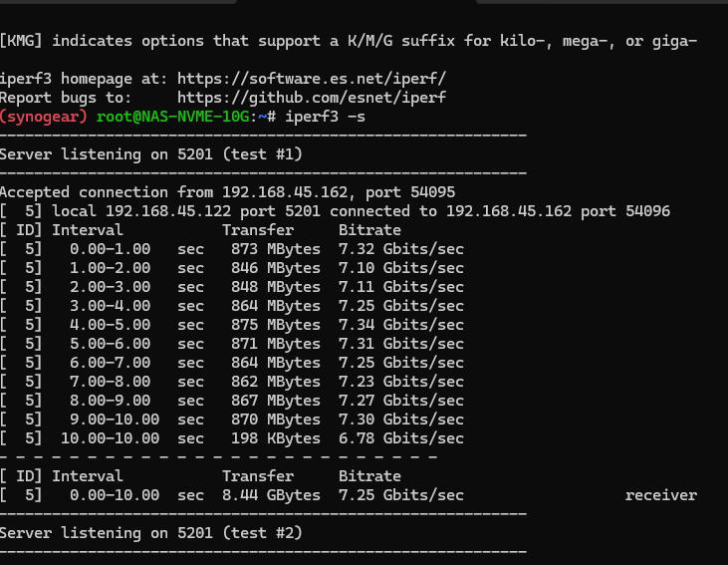Click the 6.78 Gbits/sec bitrate value
Image resolution: width=728 pixels, height=565 pixels.
click(401, 438)
